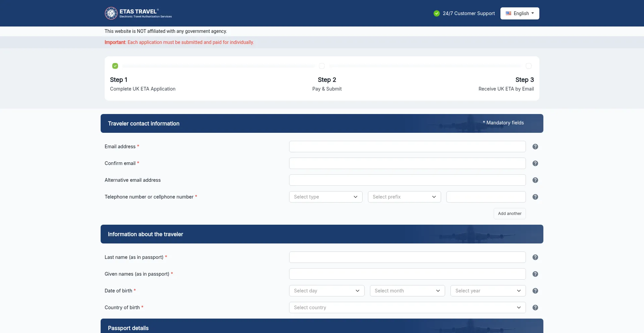Open help icon for Alternative email address
644x333 pixels.
pos(535,180)
